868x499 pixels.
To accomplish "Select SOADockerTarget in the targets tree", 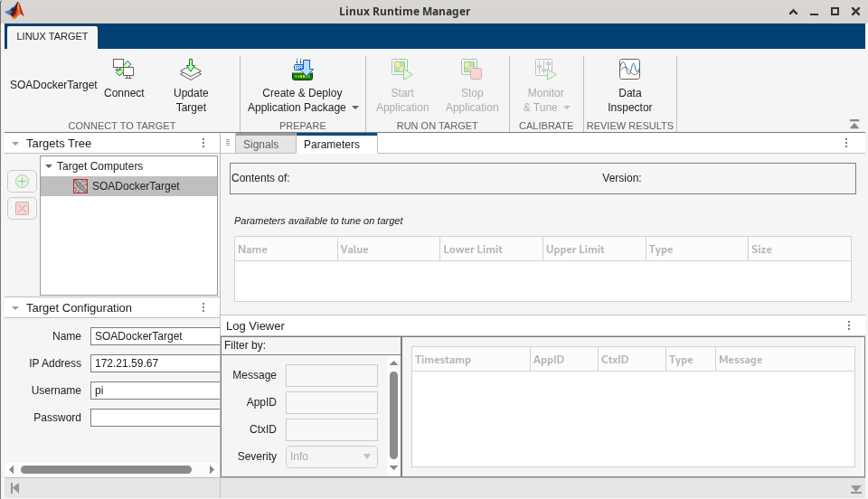I will pos(128,186).
